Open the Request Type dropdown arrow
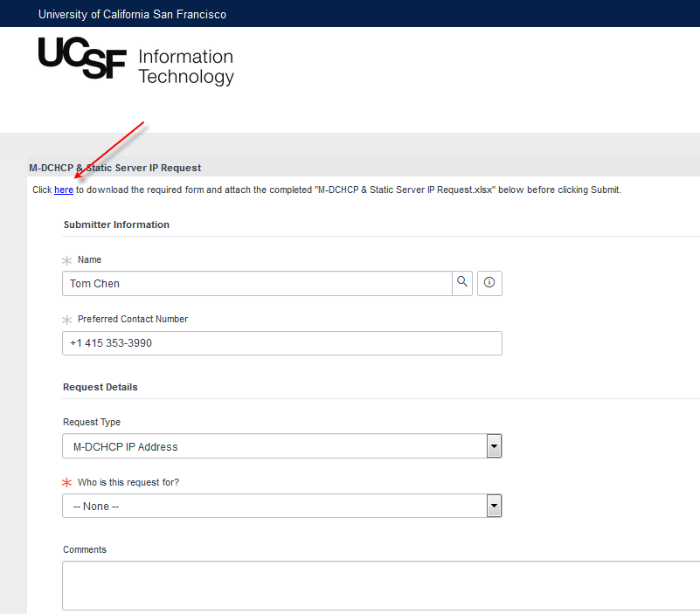This screenshot has height=614, width=700. tap(494, 445)
